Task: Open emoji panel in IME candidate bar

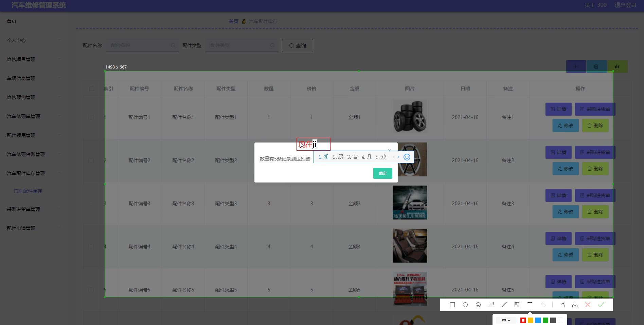Action: pos(407,157)
